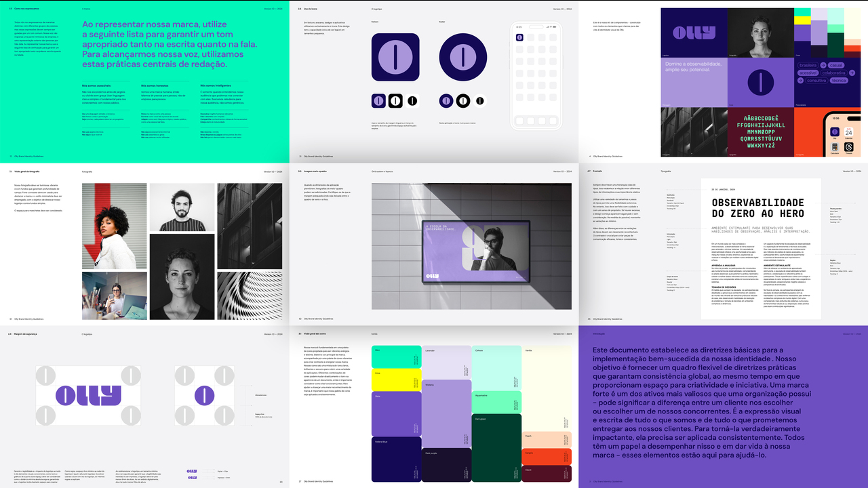Click the dark blue Olly logotype tile
The image size is (868, 488).
coord(694,32)
